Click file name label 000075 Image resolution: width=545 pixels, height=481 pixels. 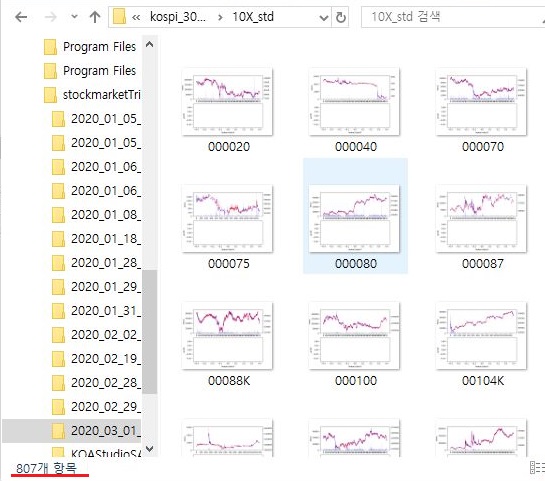pos(229,264)
